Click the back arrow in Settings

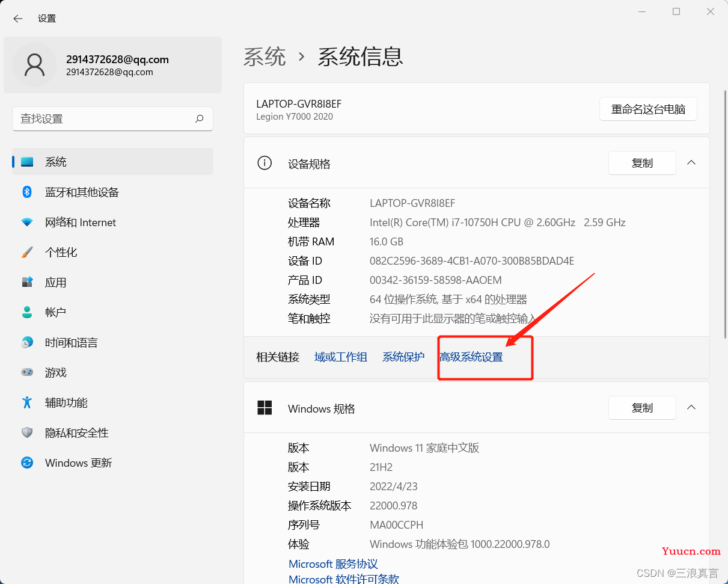[x=18, y=19]
